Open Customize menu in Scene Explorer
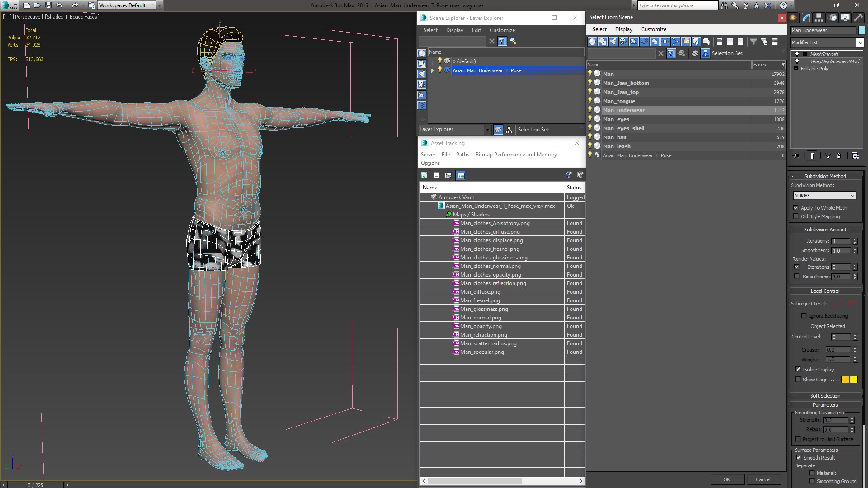The height and width of the screenshot is (488, 868). (502, 30)
